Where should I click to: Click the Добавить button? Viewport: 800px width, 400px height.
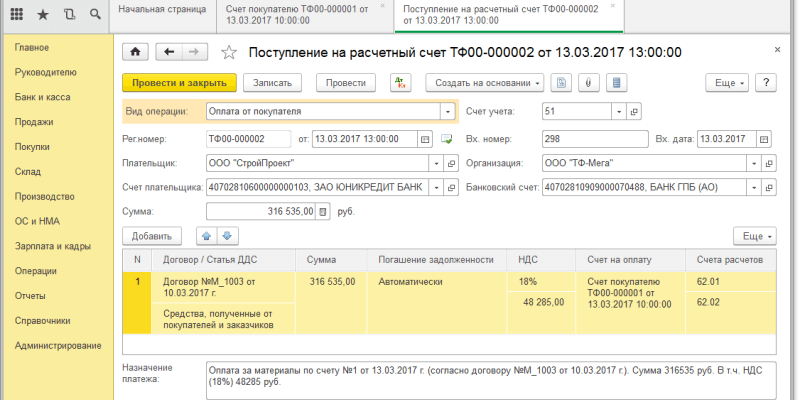[x=152, y=236]
